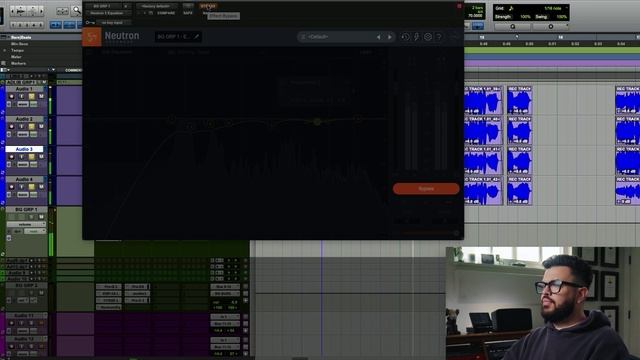Select the Audio 3 track name
The image size is (640, 360).
tap(24, 149)
